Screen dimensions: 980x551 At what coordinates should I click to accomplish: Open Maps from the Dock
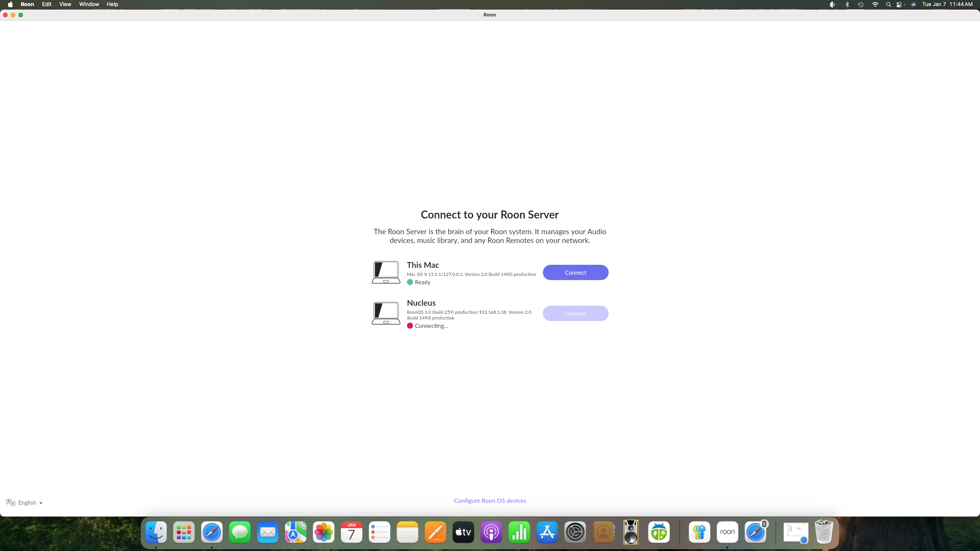point(296,532)
